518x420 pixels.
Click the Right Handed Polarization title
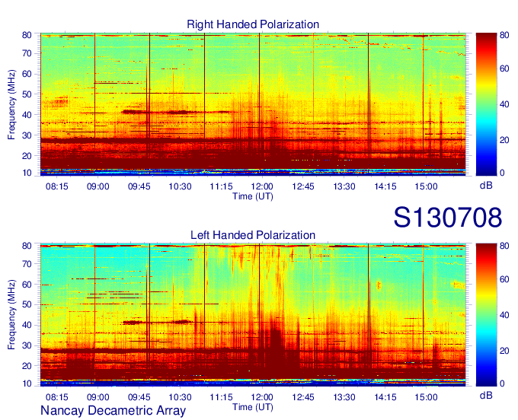pyautogui.click(x=253, y=24)
